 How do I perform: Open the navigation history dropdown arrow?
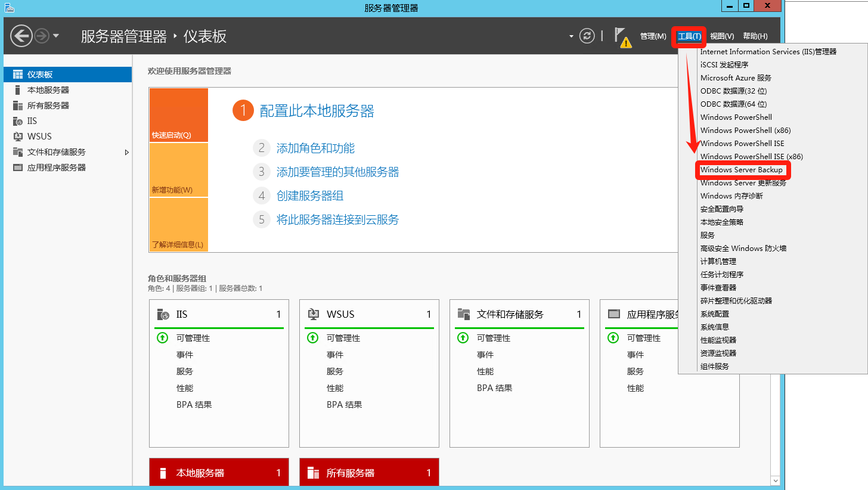pyautogui.click(x=56, y=36)
